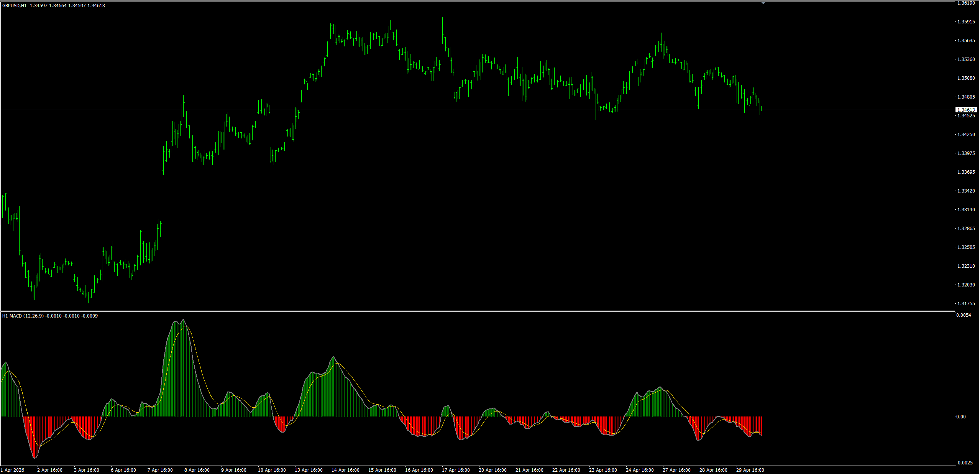The height and width of the screenshot is (474, 980).
Task: Click the 8 Apr 16:00 time label
Action: (x=197, y=470)
